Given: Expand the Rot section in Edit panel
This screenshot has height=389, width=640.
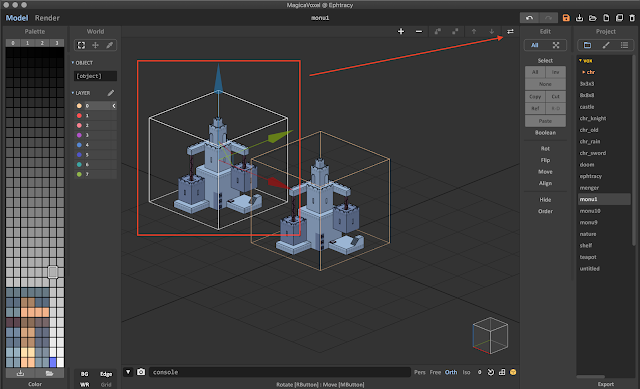Looking at the screenshot, I should [x=545, y=149].
